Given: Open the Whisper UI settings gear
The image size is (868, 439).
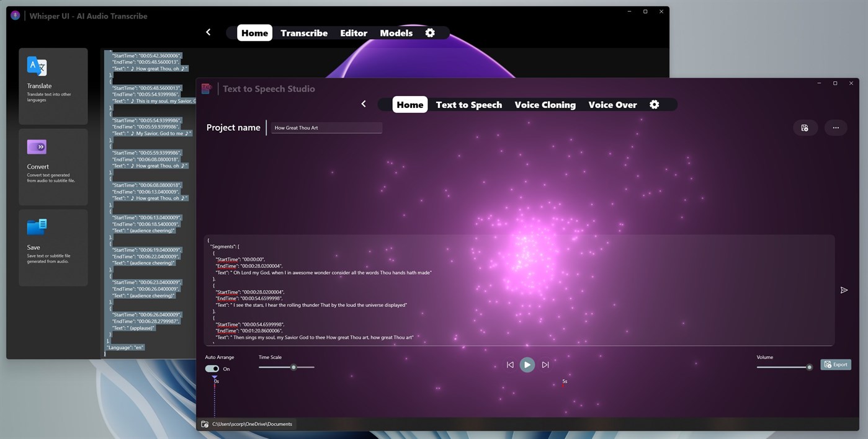Looking at the screenshot, I should [x=430, y=33].
